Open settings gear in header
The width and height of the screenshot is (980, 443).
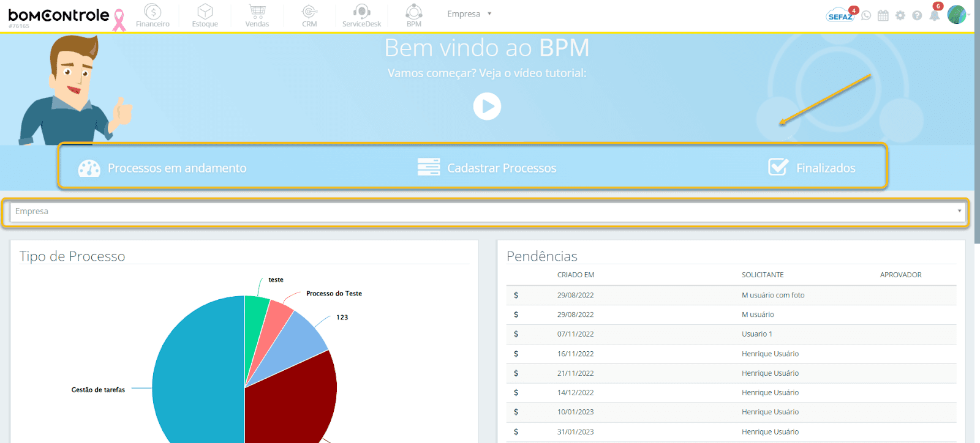click(x=900, y=15)
